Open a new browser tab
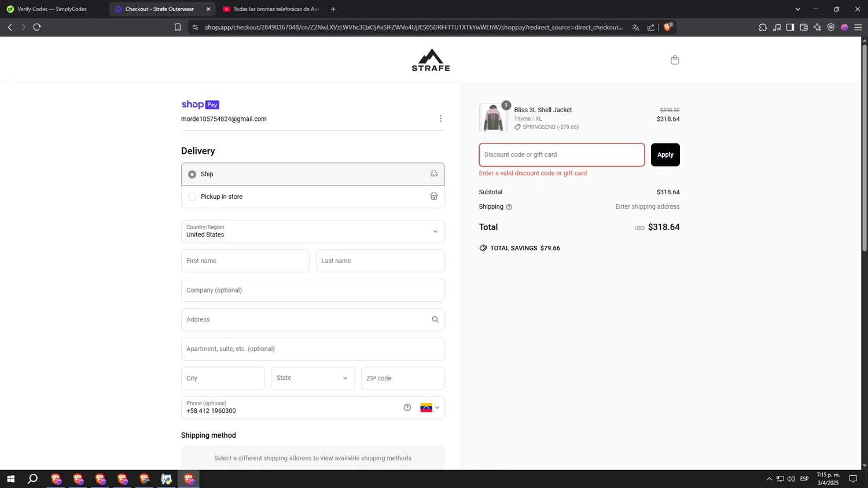This screenshot has width=868, height=488. tap(333, 9)
